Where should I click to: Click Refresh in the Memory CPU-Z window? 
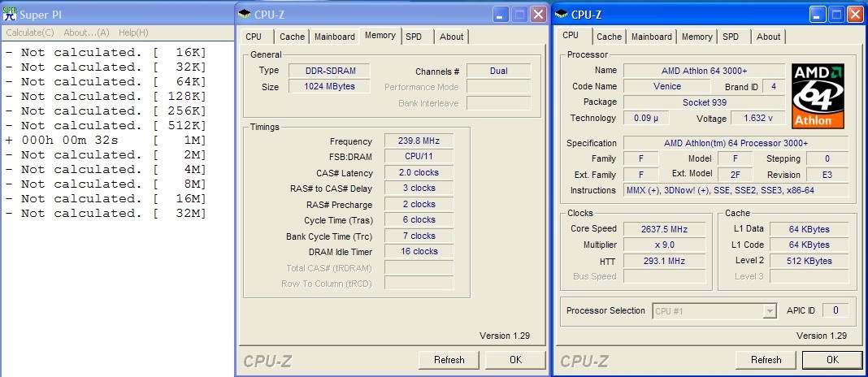[x=449, y=360]
